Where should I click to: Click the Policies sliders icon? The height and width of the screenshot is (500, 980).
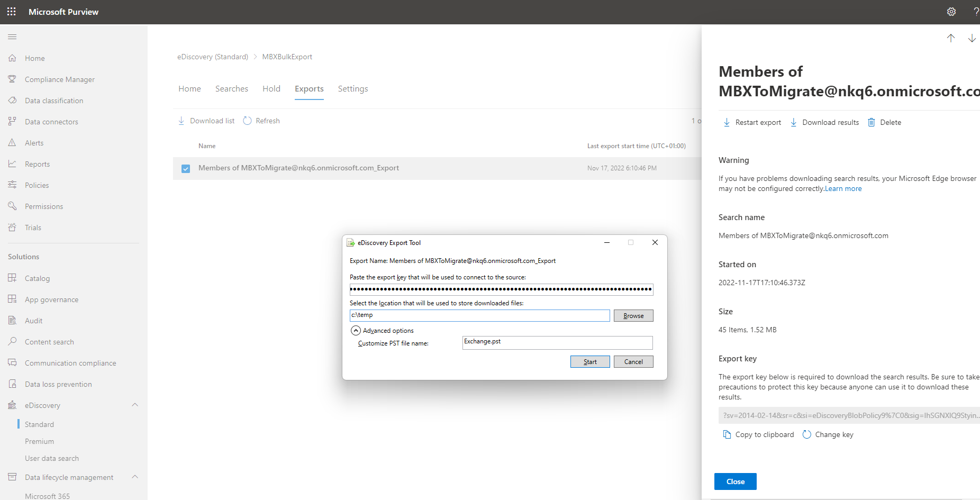coord(12,185)
